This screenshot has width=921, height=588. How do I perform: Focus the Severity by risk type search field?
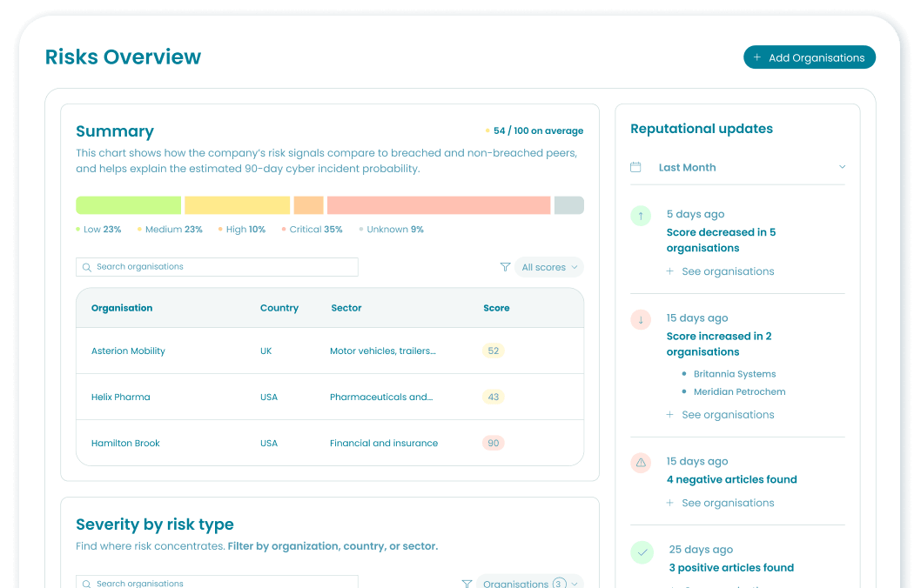(x=217, y=582)
